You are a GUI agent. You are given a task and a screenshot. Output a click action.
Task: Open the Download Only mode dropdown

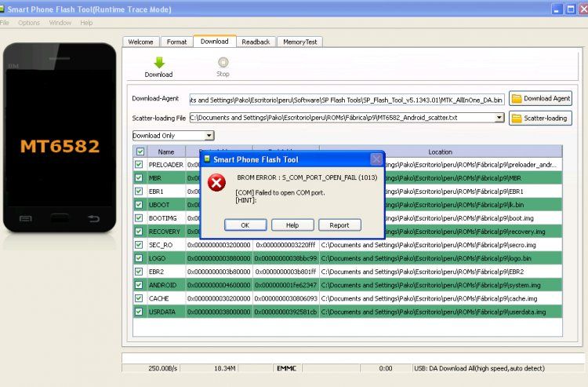click(209, 136)
